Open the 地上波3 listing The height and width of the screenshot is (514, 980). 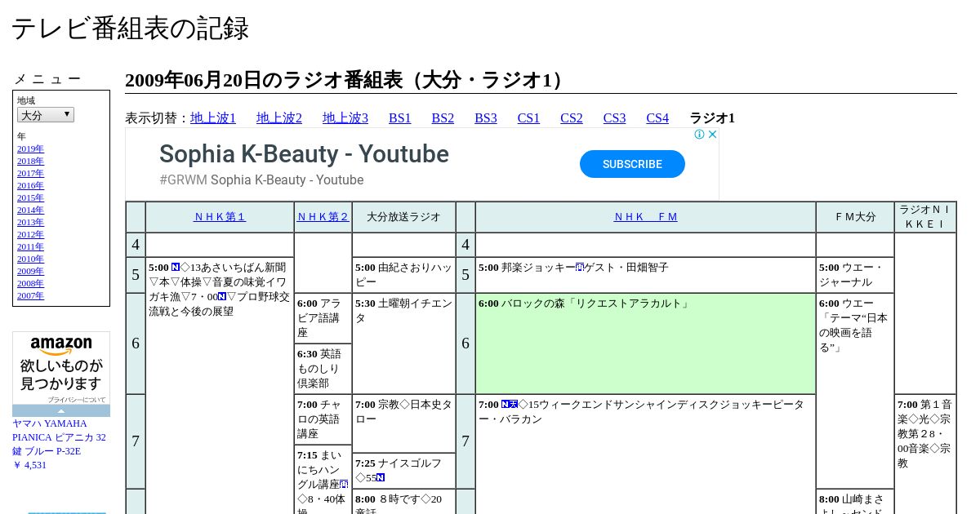click(345, 118)
